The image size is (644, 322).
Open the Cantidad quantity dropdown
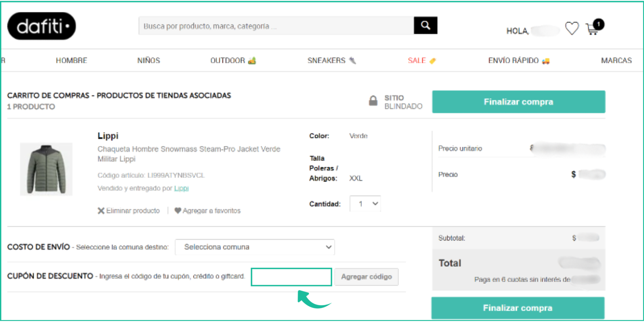coord(365,204)
